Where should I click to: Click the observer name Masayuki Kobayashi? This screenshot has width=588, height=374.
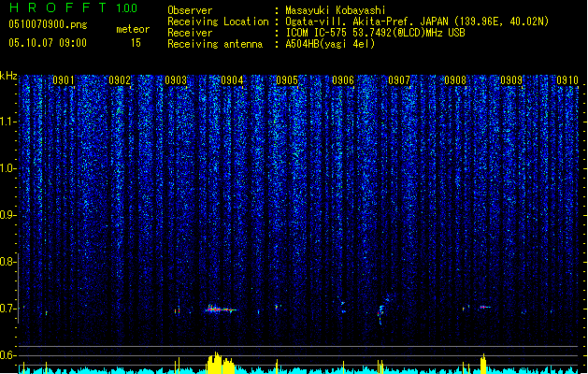pyautogui.click(x=336, y=10)
